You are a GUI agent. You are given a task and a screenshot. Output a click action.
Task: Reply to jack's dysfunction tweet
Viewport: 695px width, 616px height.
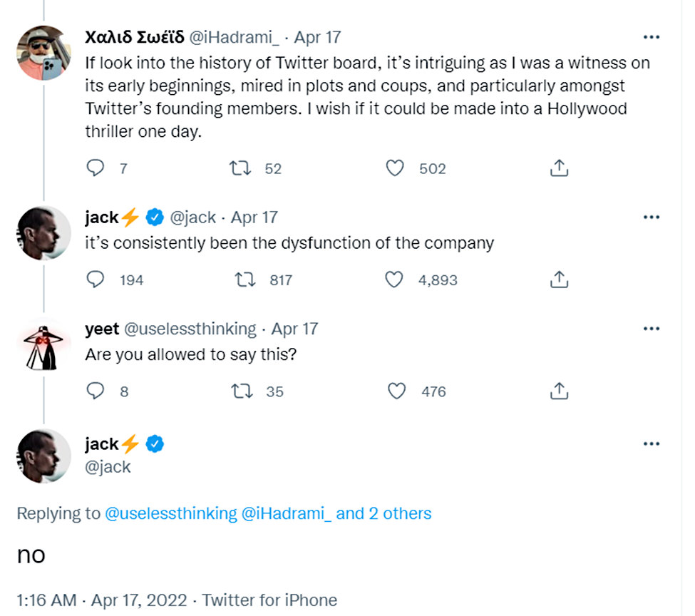[95, 279]
